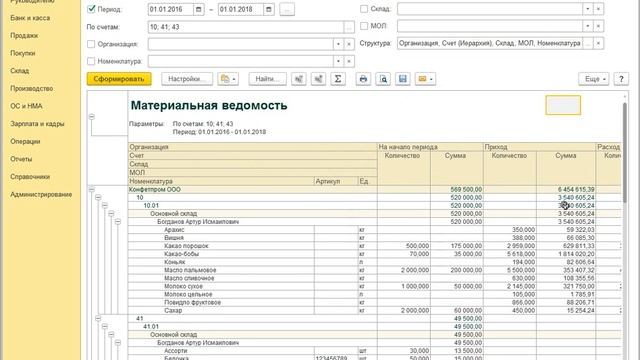Open the Склад dropdown list
This screenshot has height=360, width=640.
[x=587, y=9]
